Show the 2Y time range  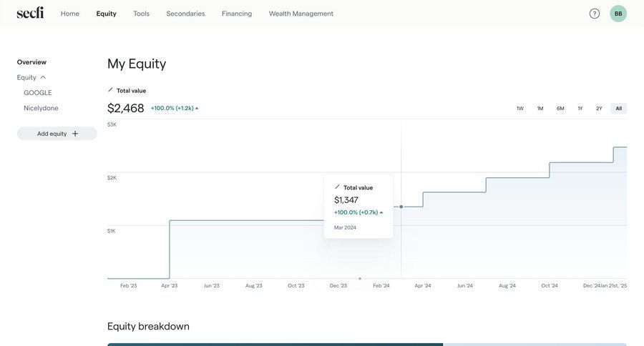click(599, 109)
